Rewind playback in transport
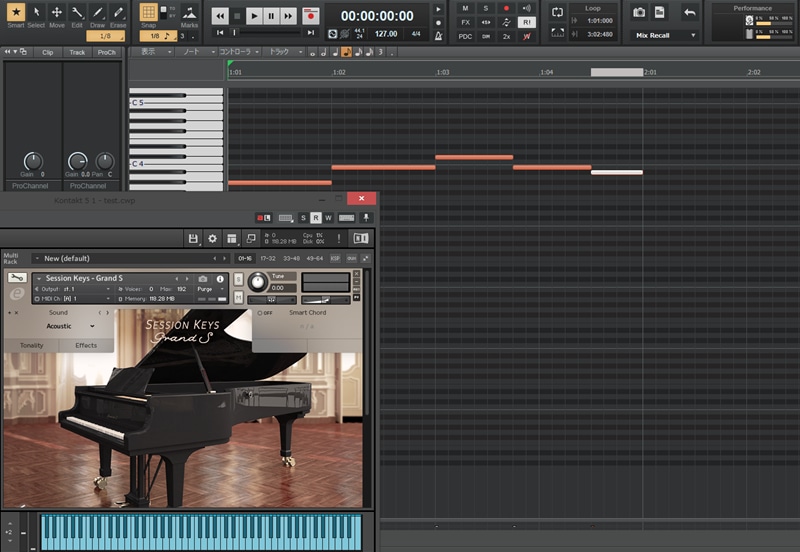The height and width of the screenshot is (552, 800). (x=220, y=16)
